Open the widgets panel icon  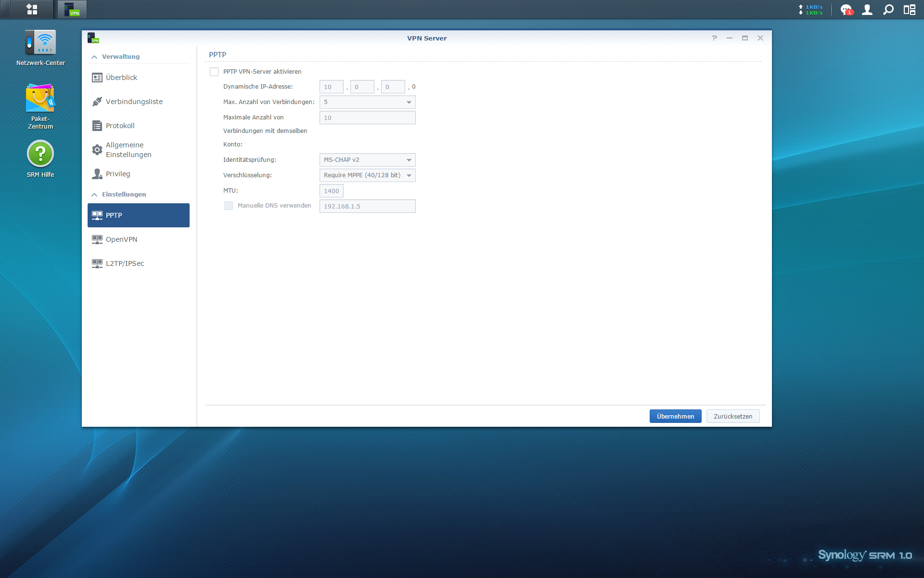point(909,10)
